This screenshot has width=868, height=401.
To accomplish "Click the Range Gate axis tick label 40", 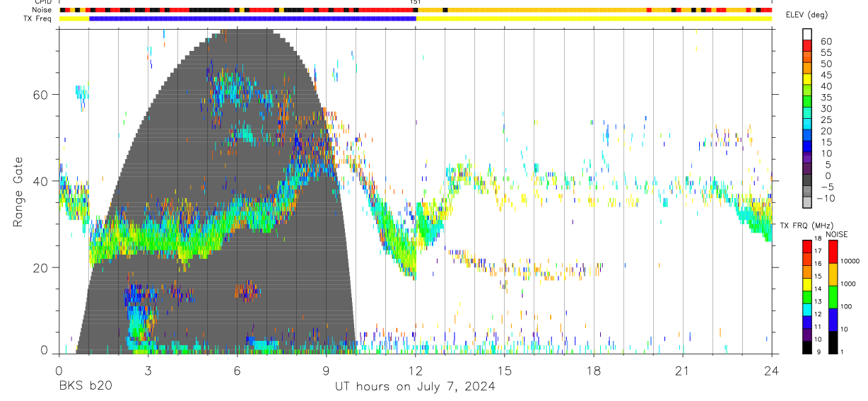I will click(x=41, y=181).
